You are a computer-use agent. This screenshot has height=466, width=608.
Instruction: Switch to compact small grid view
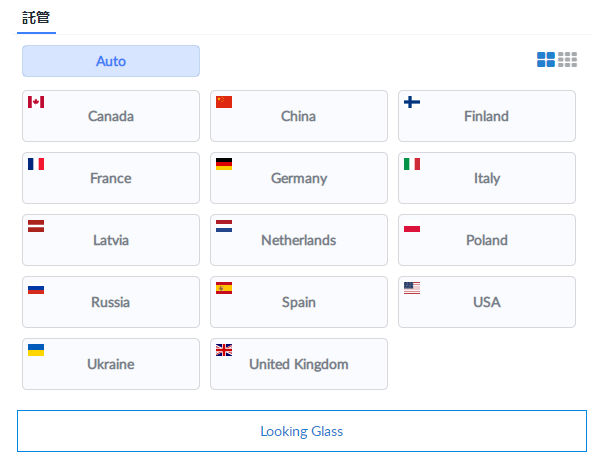[x=568, y=60]
